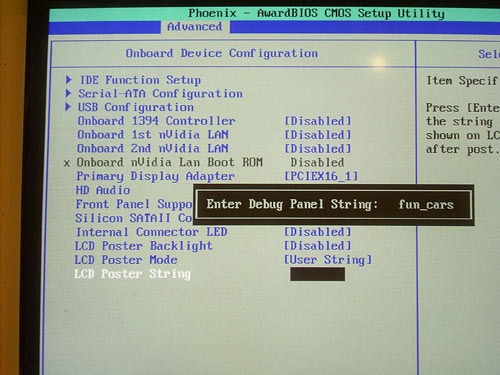This screenshot has width=500, height=375.
Task: Expand the Serial-ATA Configuration triangle
Action: [x=68, y=93]
